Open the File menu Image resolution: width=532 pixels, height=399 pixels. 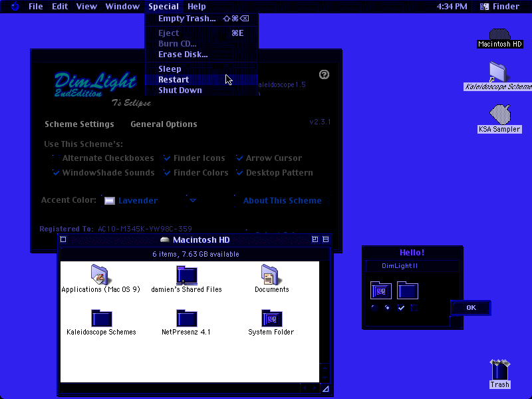[x=36, y=6]
